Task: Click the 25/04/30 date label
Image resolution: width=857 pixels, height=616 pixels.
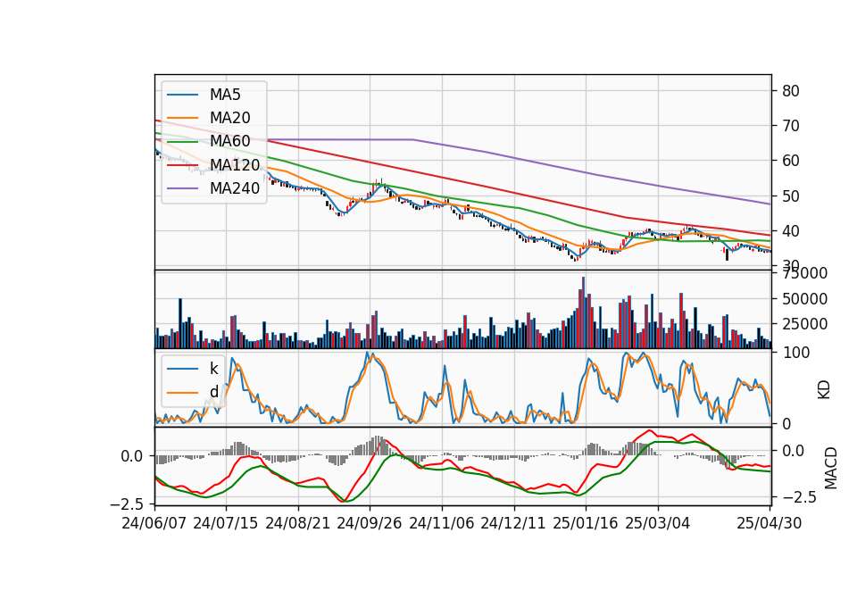Action: [x=769, y=523]
